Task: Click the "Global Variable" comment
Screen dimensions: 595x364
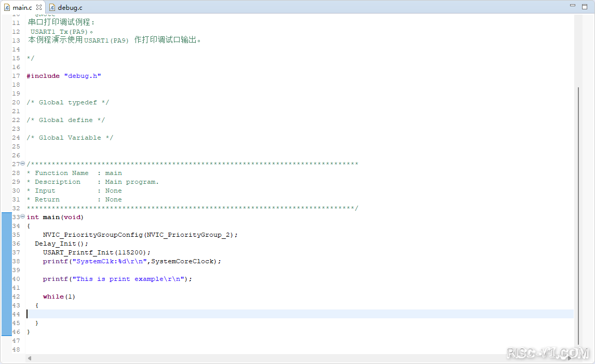Action: (x=70, y=138)
